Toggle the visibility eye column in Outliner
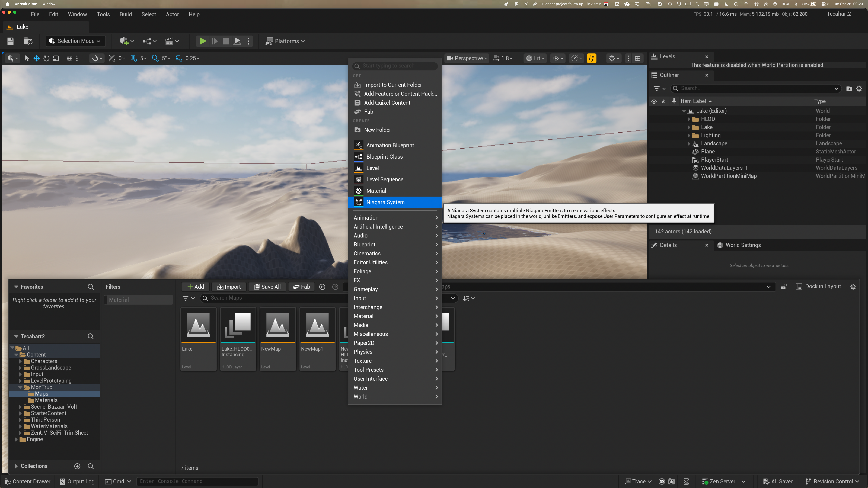 coord(654,101)
